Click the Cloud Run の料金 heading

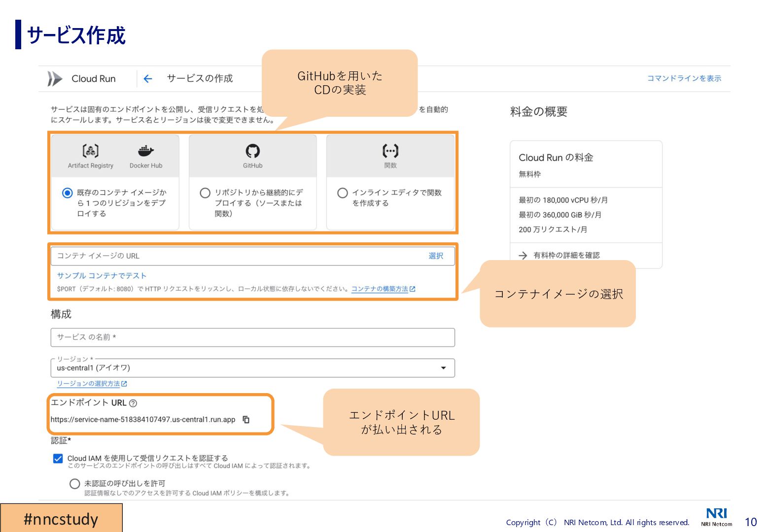[556, 158]
